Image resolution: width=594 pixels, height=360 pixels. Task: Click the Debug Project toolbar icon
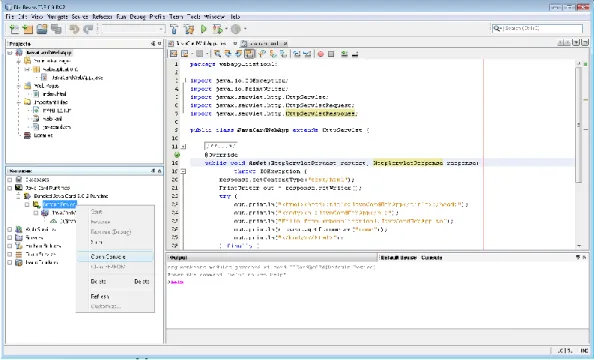pos(217,29)
